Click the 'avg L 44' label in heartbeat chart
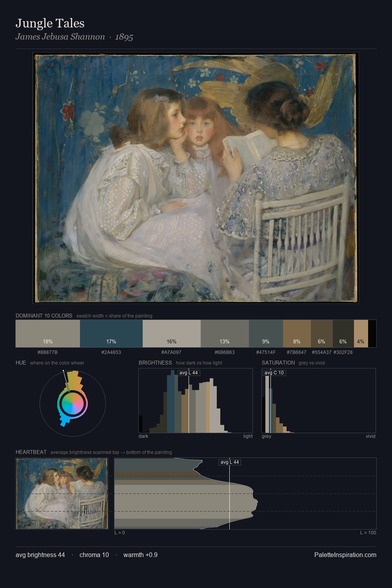This screenshot has height=588, width=392. (x=230, y=462)
